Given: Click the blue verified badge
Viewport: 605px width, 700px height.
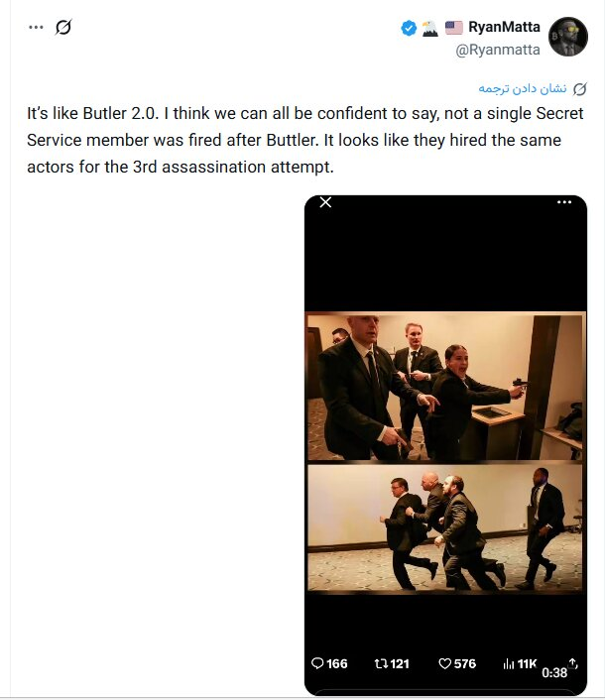Looking at the screenshot, I should [409, 28].
